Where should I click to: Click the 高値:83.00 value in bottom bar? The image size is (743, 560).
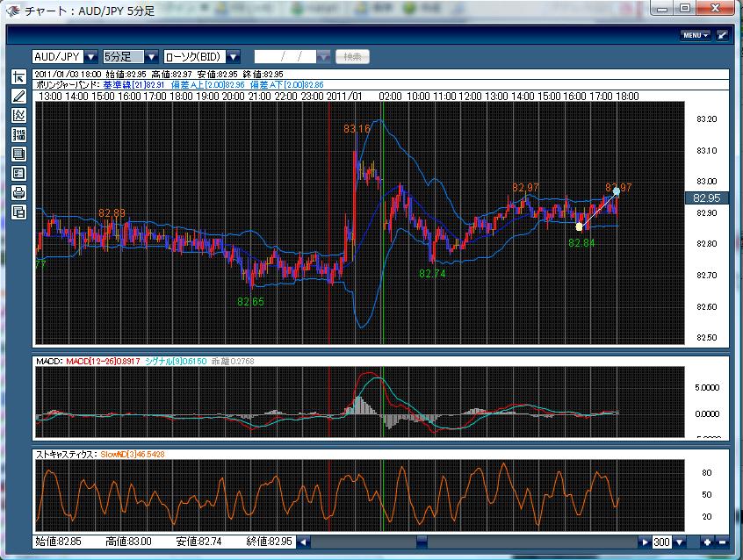coord(128,541)
